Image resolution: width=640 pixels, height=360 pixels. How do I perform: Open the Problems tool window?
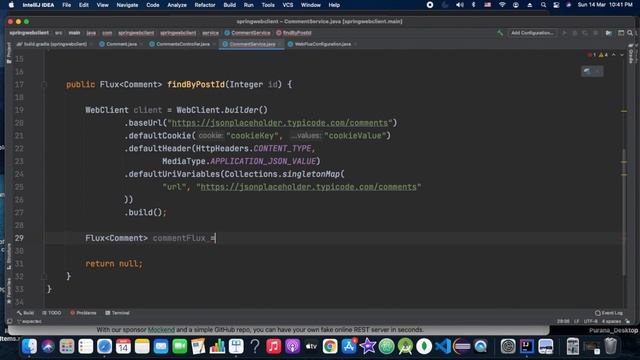coord(83,313)
